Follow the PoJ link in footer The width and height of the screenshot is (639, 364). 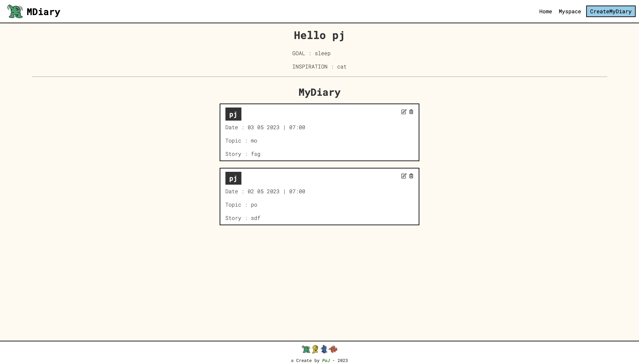click(x=325, y=360)
